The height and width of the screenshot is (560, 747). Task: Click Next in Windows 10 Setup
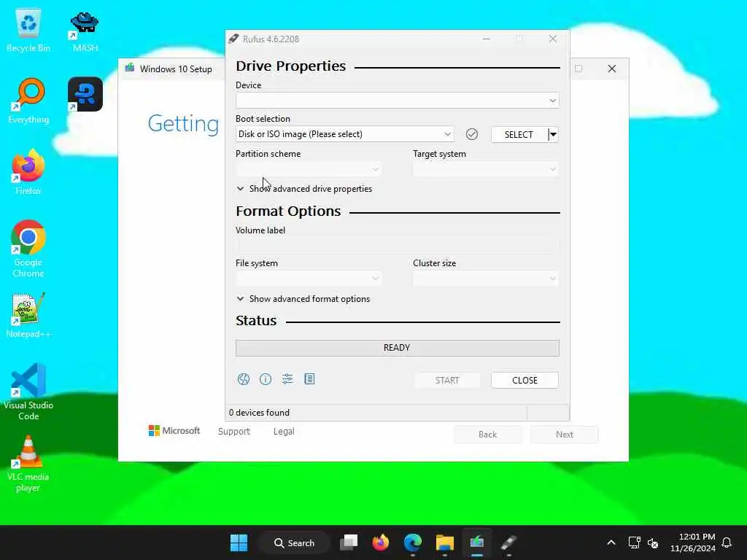tap(565, 435)
